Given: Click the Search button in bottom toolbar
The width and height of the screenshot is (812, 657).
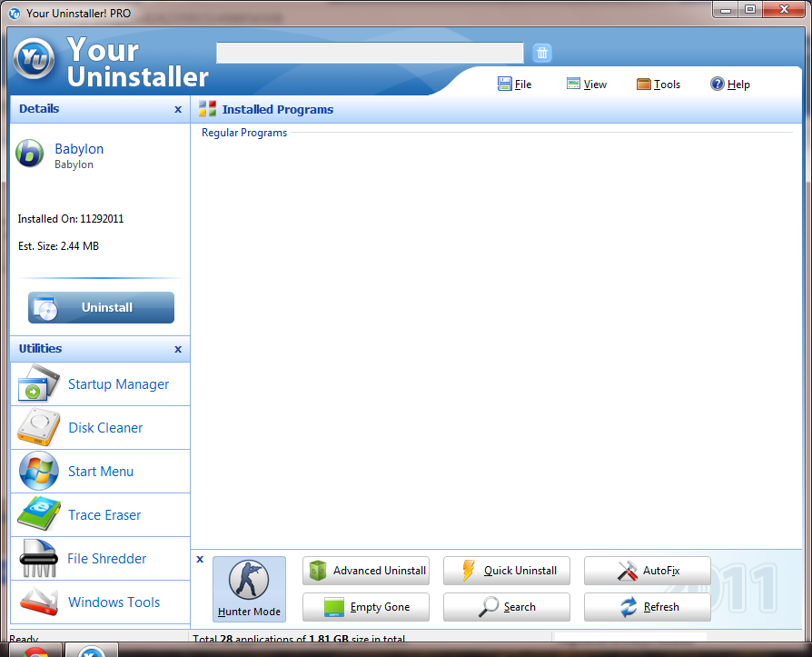Looking at the screenshot, I should pos(507,607).
